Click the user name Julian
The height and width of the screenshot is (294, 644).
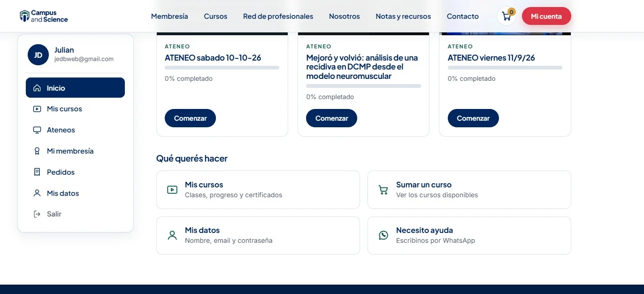[x=64, y=50]
